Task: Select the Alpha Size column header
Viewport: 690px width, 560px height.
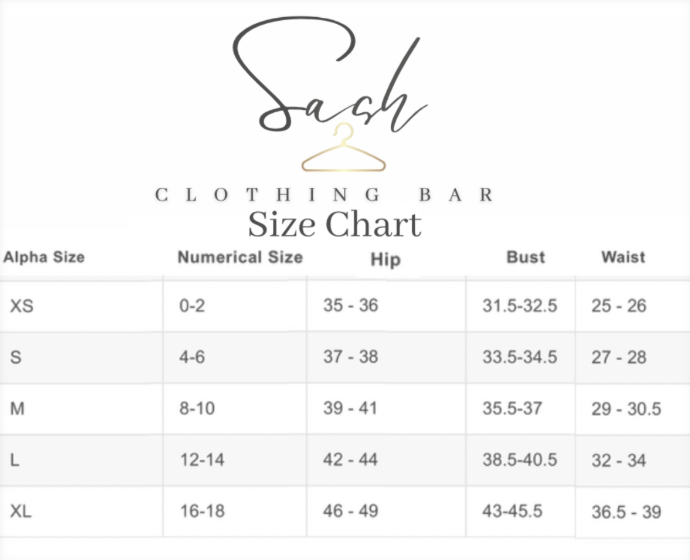Action: [x=44, y=257]
